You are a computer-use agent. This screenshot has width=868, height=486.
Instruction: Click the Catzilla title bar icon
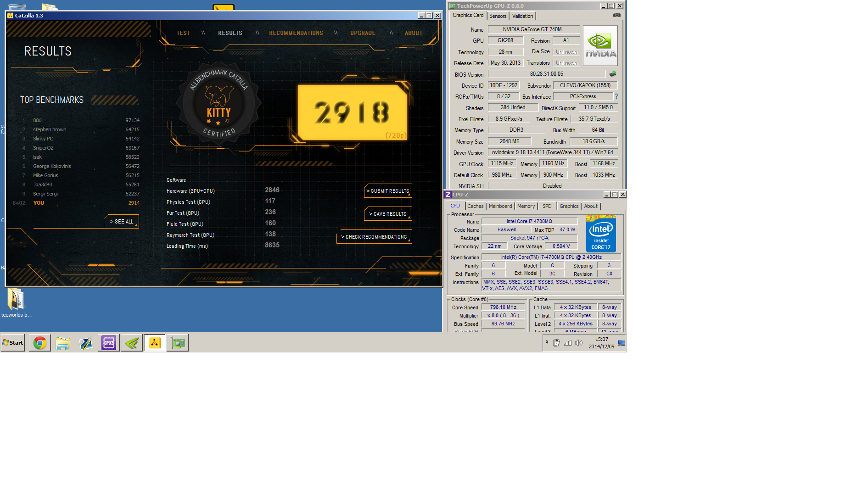10,15
